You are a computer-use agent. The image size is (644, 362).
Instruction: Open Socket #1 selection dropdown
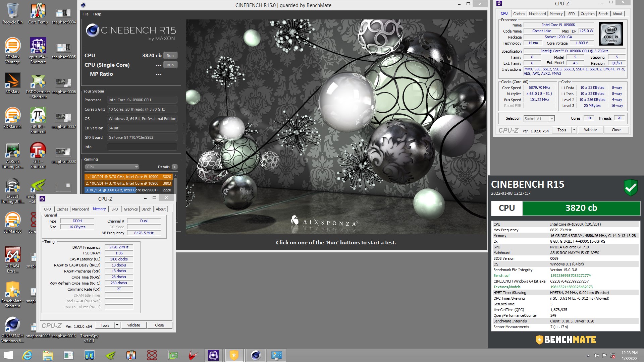(x=539, y=119)
